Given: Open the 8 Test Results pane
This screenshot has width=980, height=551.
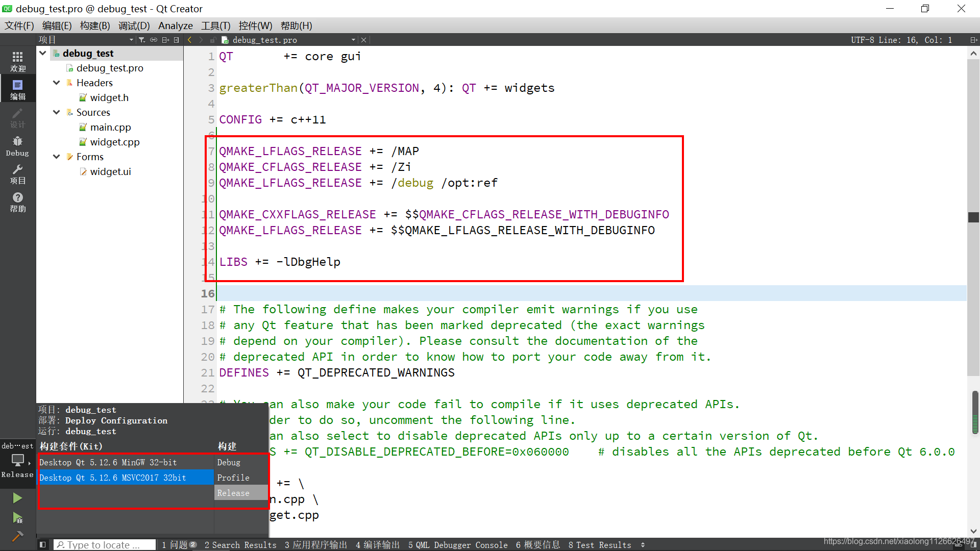Looking at the screenshot, I should coord(600,544).
